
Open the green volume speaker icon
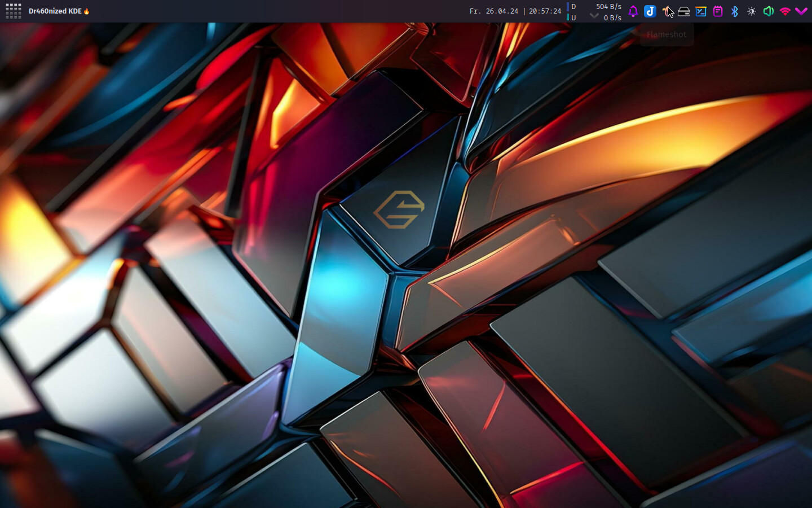[x=768, y=11]
